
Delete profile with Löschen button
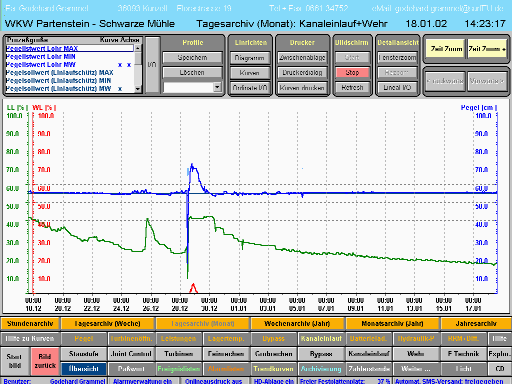pyautogui.click(x=192, y=72)
